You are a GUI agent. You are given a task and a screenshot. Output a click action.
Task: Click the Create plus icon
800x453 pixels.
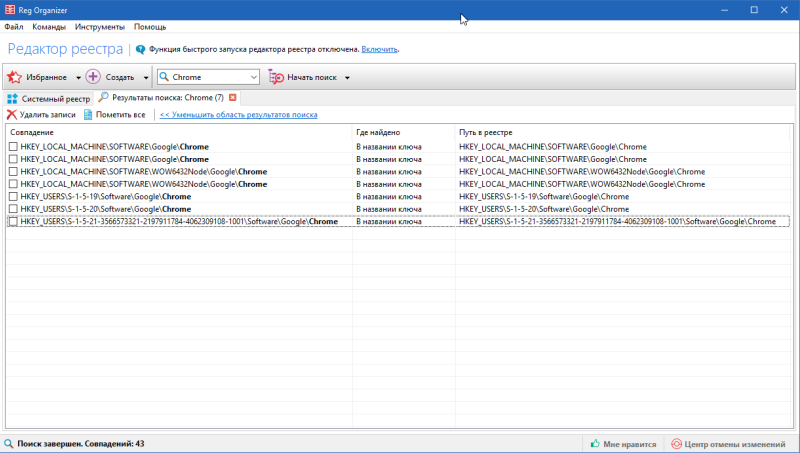click(x=93, y=77)
